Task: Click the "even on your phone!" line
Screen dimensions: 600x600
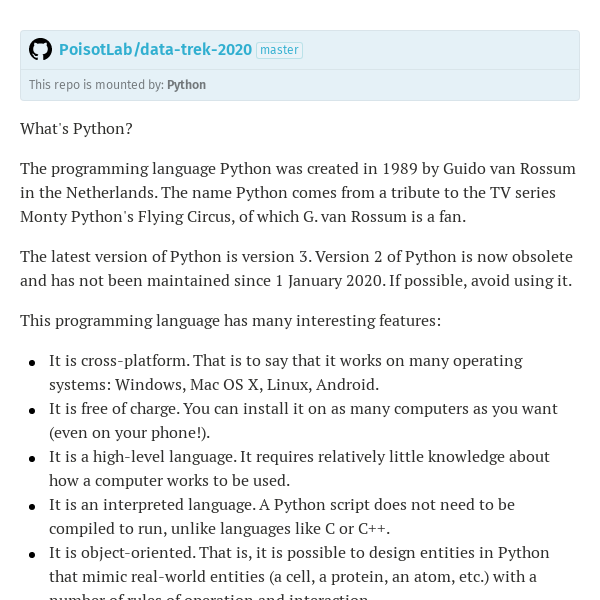Action: [x=129, y=433]
